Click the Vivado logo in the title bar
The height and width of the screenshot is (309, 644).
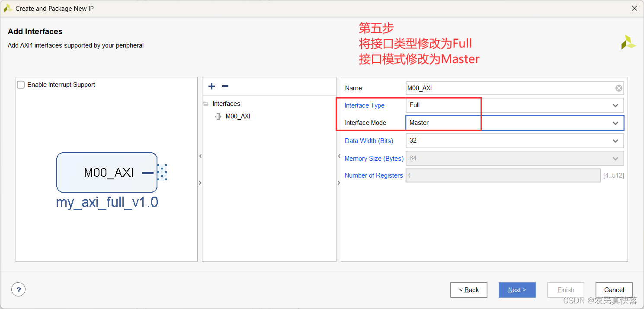(8, 8)
